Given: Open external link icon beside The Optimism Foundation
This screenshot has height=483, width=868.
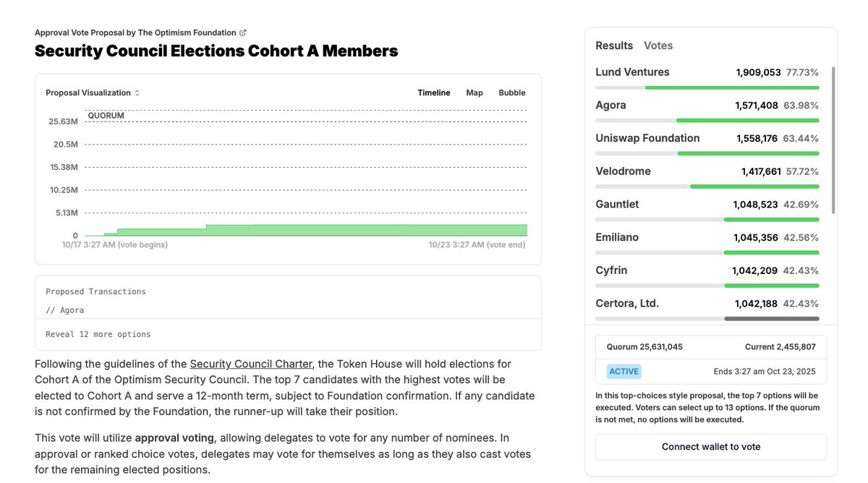Looking at the screenshot, I should pyautogui.click(x=243, y=33).
